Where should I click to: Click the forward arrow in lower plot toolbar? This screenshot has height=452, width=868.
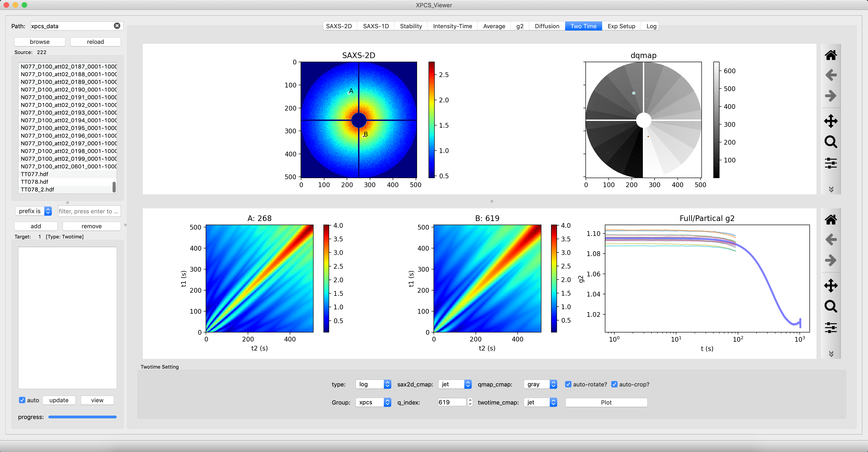831,260
